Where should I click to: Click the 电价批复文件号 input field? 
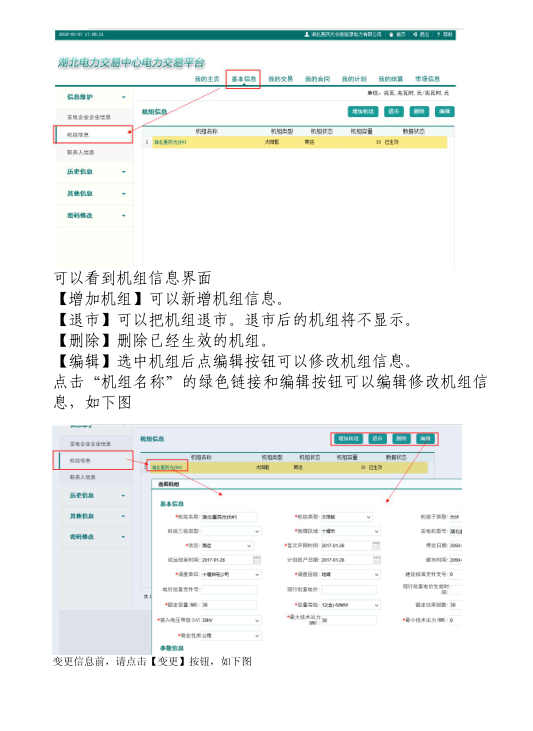click(229, 590)
